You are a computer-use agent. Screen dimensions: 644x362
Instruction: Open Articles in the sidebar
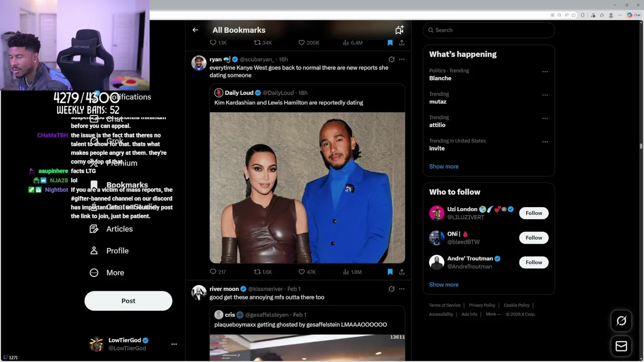(x=111, y=229)
